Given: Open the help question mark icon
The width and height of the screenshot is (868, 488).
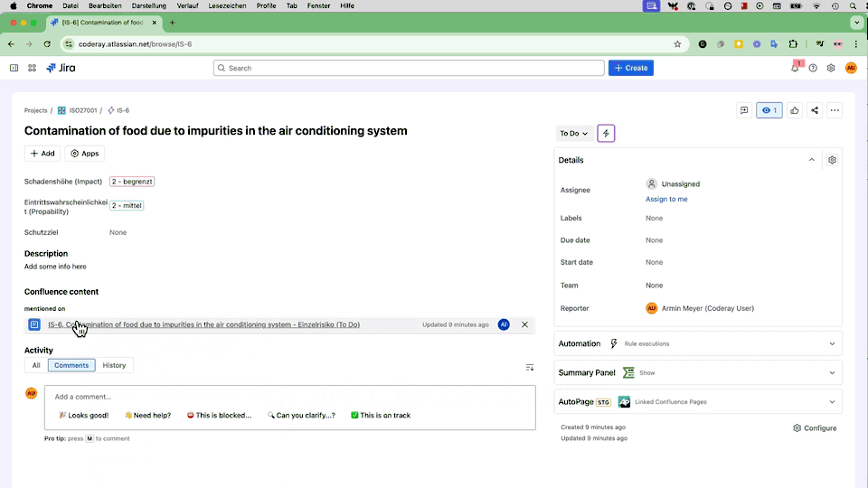Looking at the screenshot, I should click(813, 68).
